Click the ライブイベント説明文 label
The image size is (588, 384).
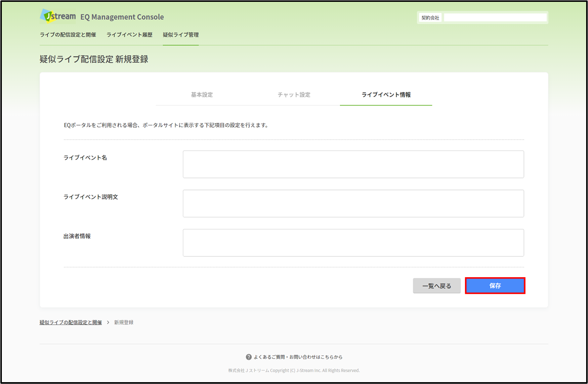pos(91,197)
